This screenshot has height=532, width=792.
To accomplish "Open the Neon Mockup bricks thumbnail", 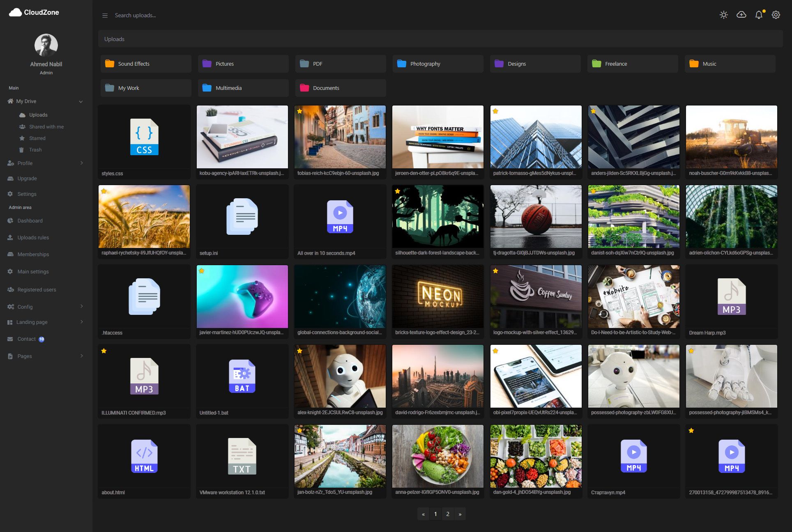I will coord(437,296).
